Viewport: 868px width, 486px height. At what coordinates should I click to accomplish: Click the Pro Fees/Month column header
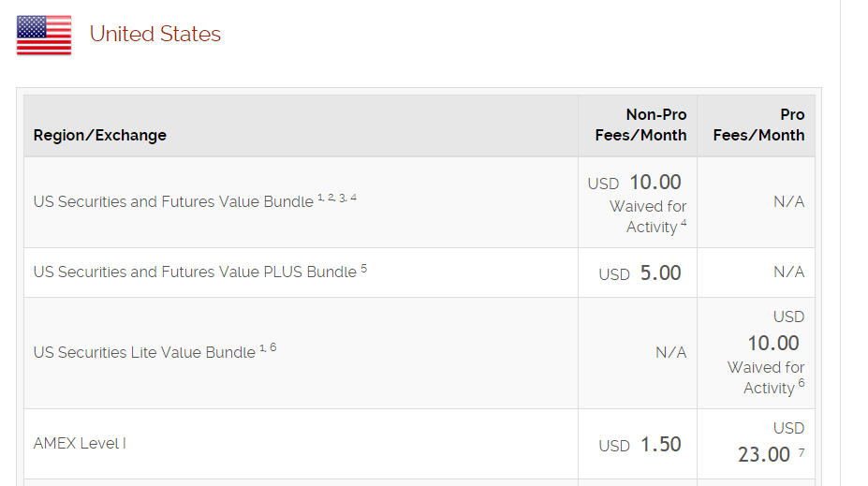(x=758, y=125)
